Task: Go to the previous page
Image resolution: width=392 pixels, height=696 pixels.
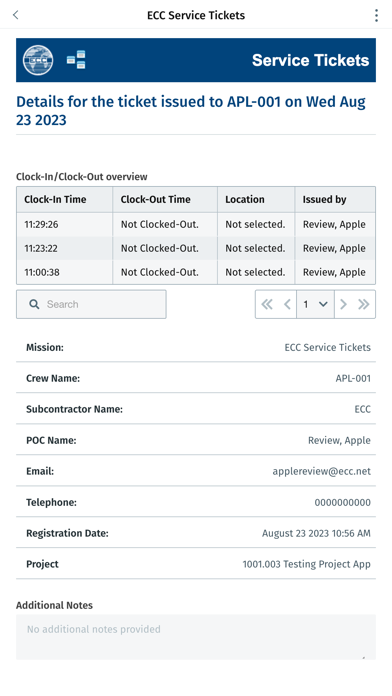Action: click(x=287, y=304)
